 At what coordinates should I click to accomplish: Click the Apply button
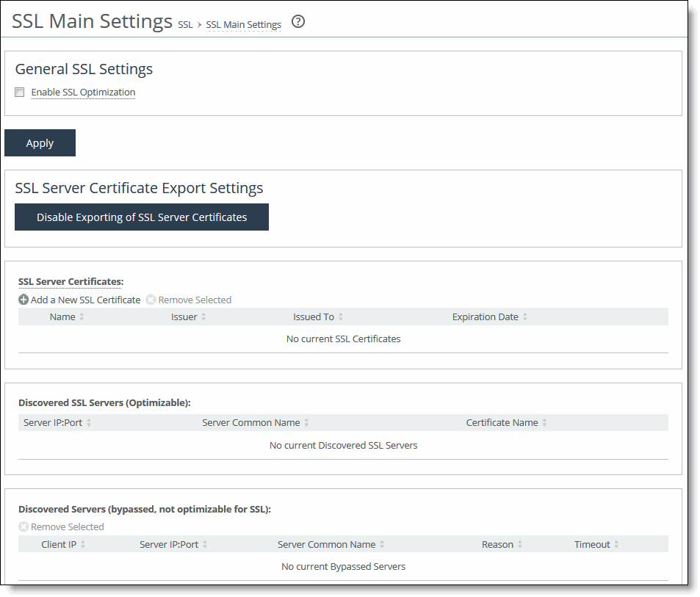(x=40, y=142)
